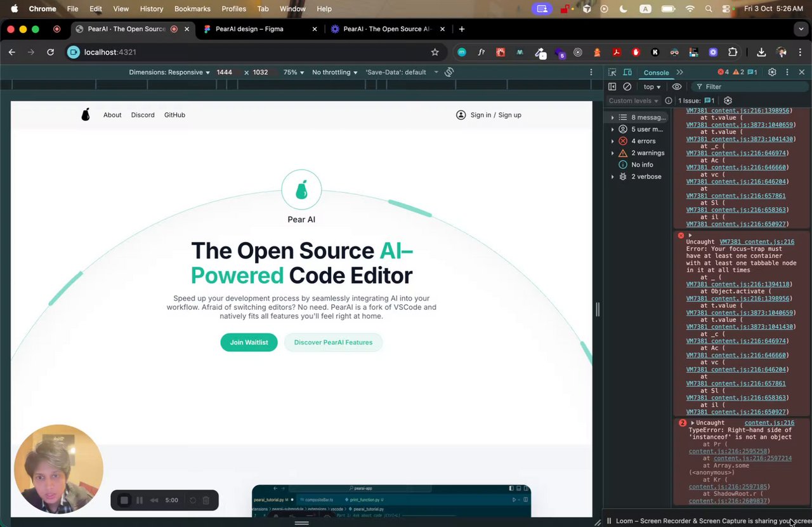Click the viewport height field showing 1032

click(261, 72)
